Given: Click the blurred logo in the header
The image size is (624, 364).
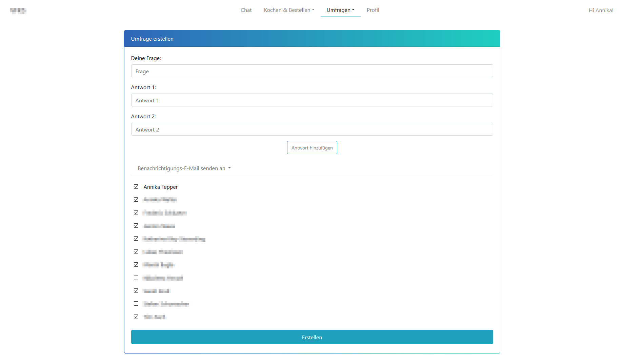Looking at the screenshot, I should [18, 11].
